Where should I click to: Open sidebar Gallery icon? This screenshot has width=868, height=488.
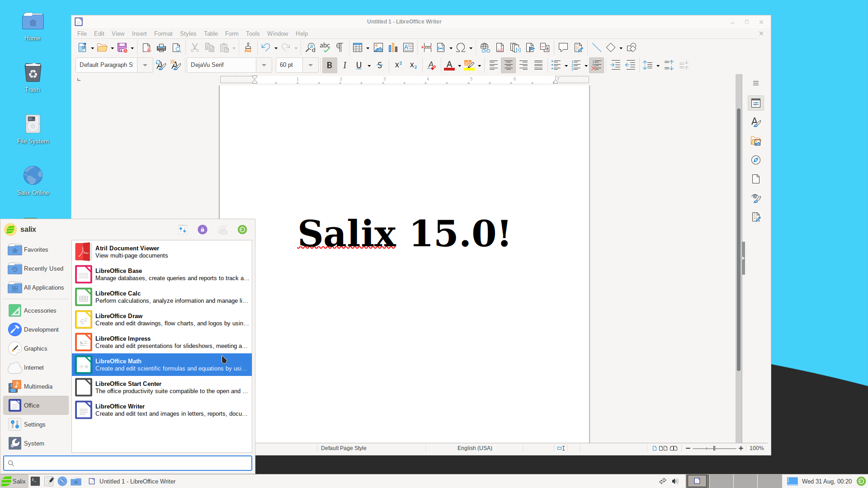[756, 141]
